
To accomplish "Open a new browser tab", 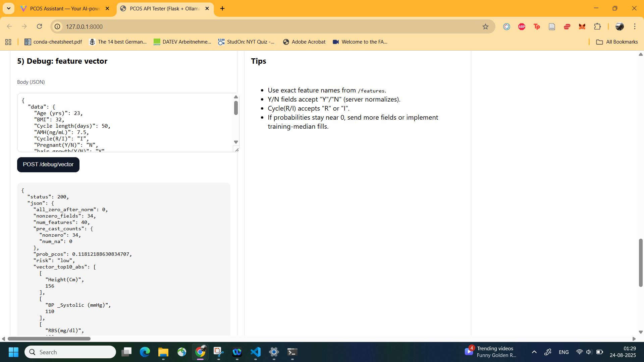I will coord(222,8).
